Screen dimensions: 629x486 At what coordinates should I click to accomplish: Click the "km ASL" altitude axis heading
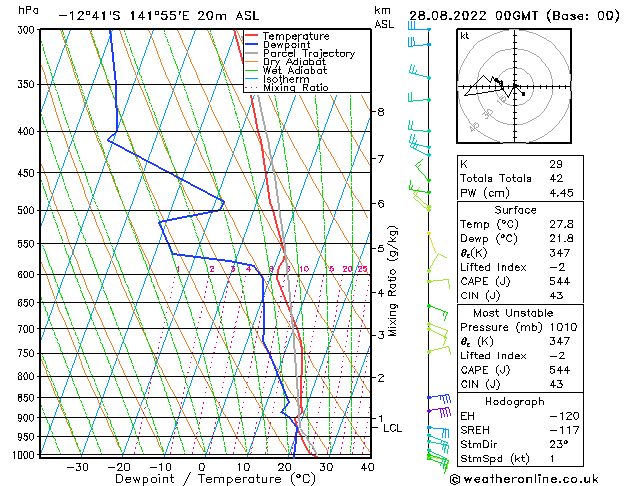[384, 17]
